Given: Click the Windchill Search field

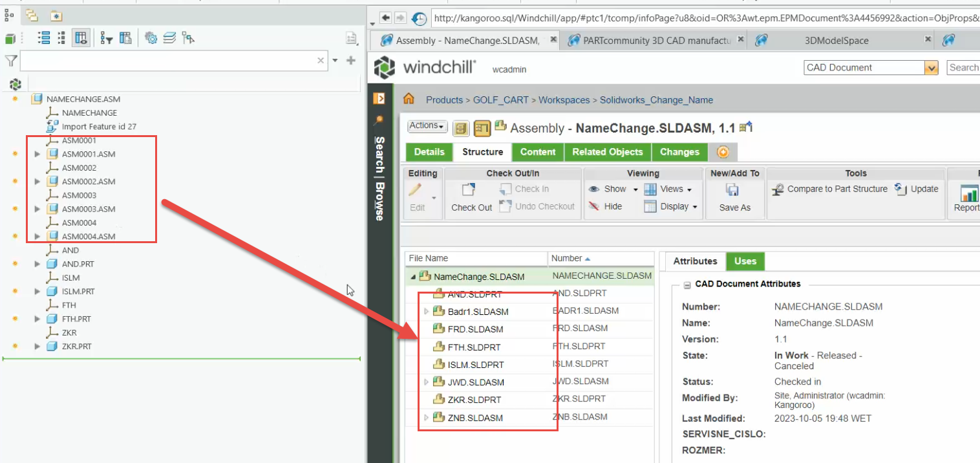Looking at the screenshot, I should click(963, 67).
